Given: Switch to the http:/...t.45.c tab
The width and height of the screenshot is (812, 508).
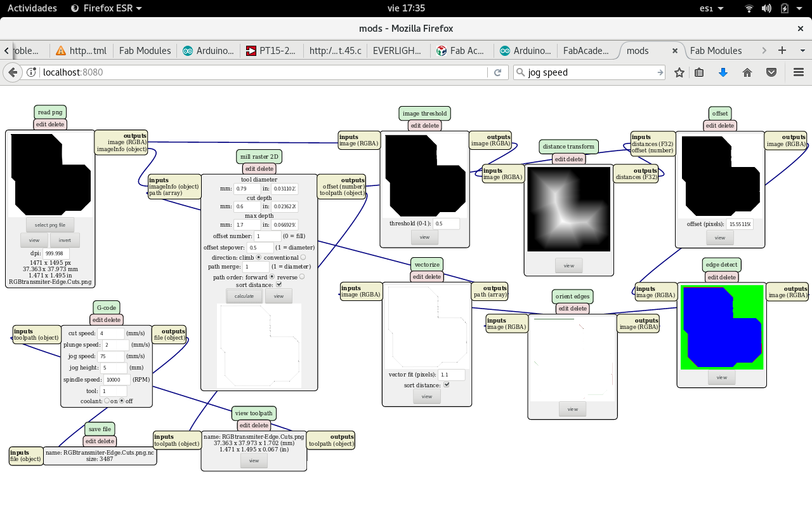Looking at the screenshot, I should click(334, 51).
